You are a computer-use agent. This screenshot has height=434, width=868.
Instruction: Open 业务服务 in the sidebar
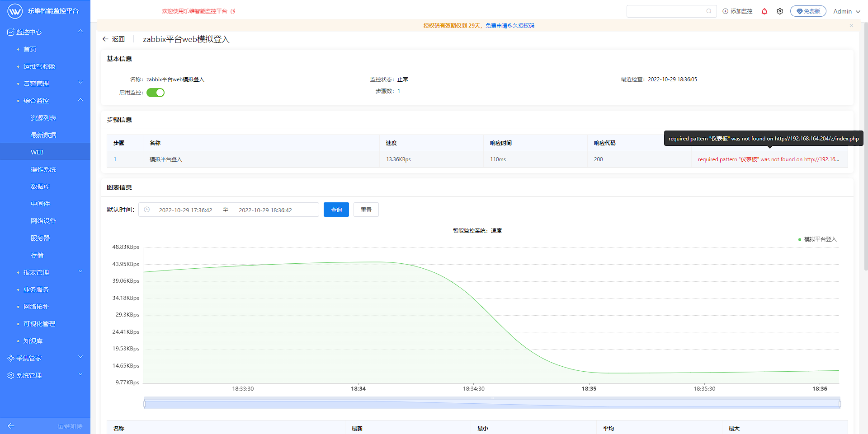(x=36, y=289)
